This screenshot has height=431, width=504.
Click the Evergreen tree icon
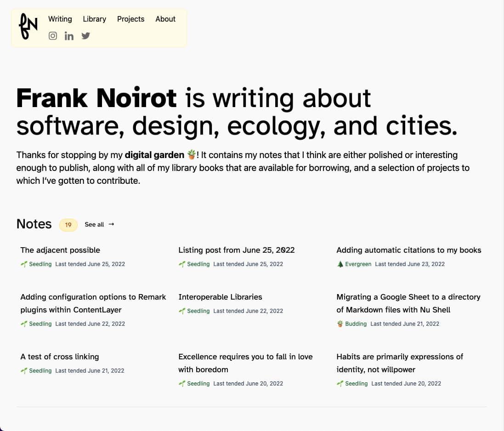pos(340,264)
